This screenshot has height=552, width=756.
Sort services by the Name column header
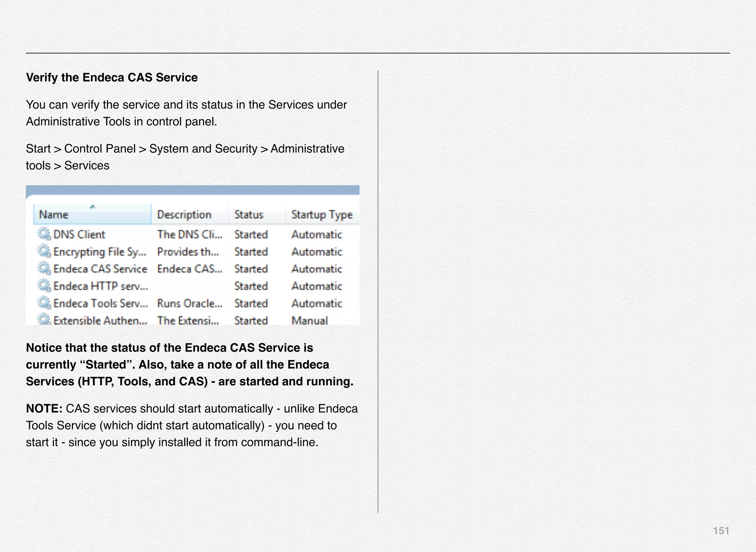(92, 214)
